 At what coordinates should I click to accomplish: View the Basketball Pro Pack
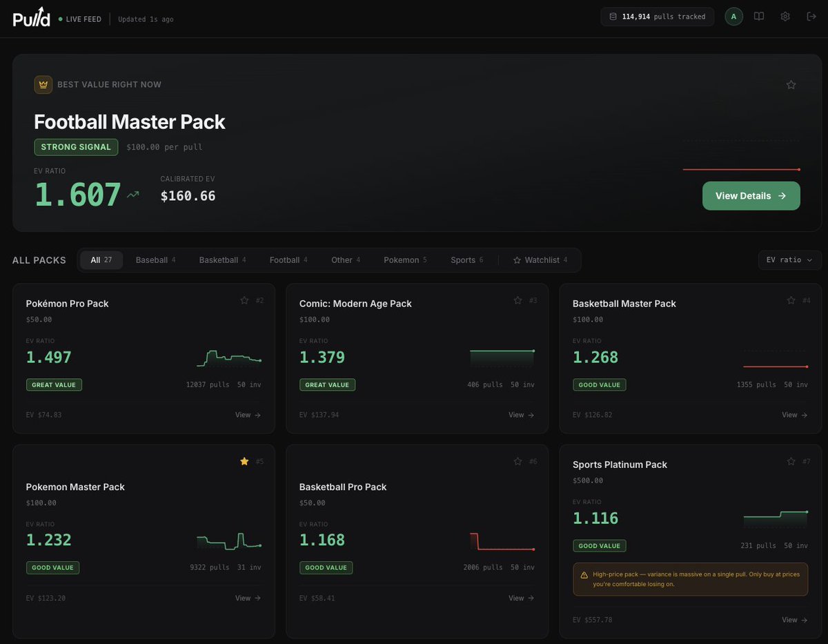click(x=521, y=598)
